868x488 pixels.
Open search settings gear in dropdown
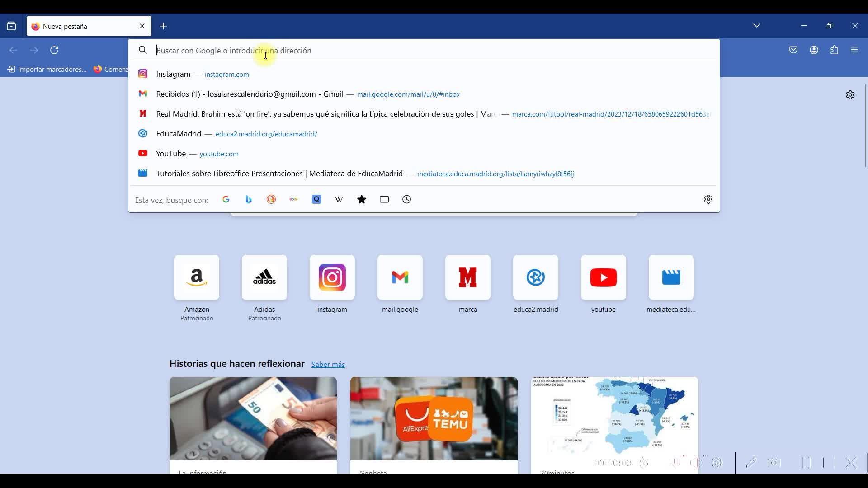tap(708, 200)
